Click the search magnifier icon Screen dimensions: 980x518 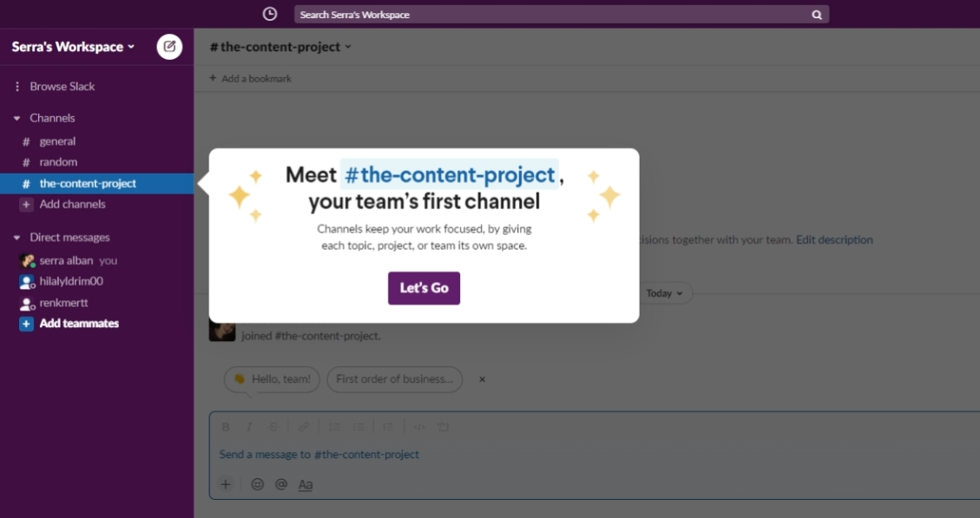click(x=817, y=13)
